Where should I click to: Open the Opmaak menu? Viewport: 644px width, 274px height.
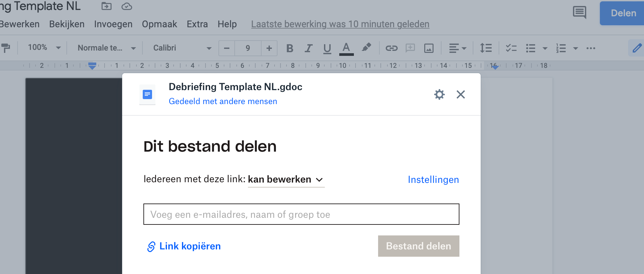159,24
